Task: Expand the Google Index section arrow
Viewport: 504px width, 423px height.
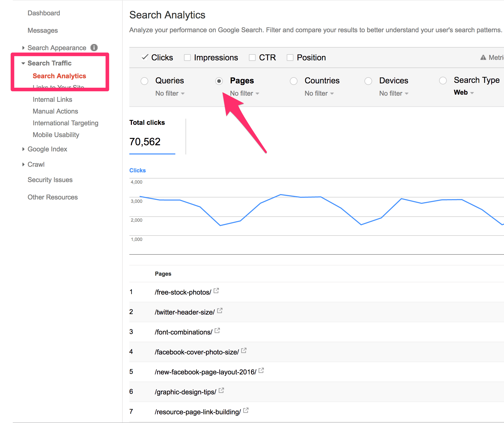Action: point(23,149)
